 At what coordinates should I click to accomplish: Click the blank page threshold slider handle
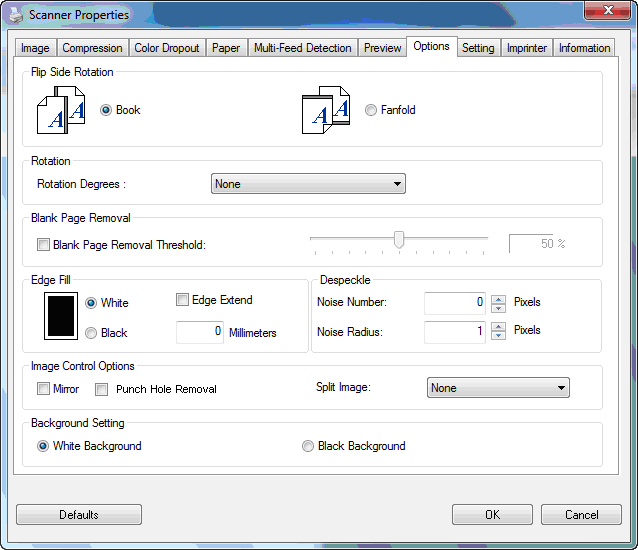[399, 240]
